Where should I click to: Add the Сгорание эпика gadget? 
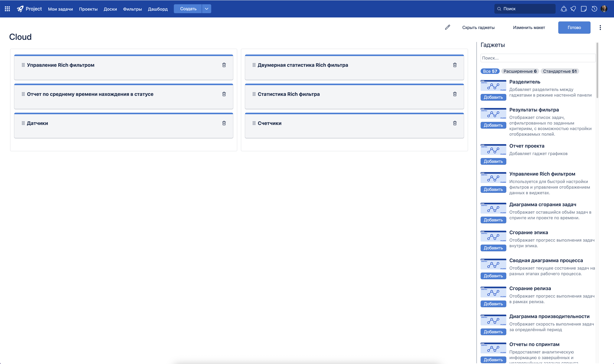click(x=493, y=248)
